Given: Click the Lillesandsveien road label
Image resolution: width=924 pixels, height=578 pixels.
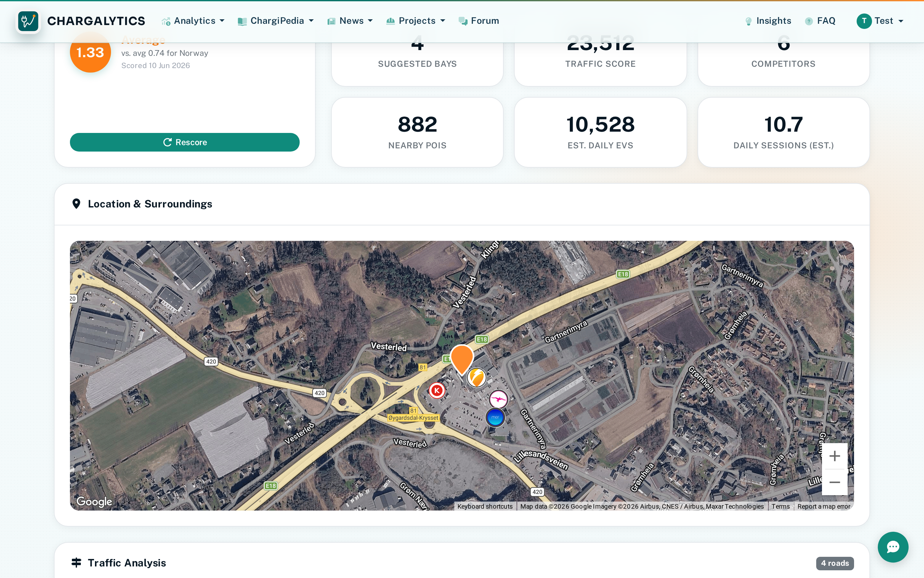Looking at the screenshot, I should 541,460.
